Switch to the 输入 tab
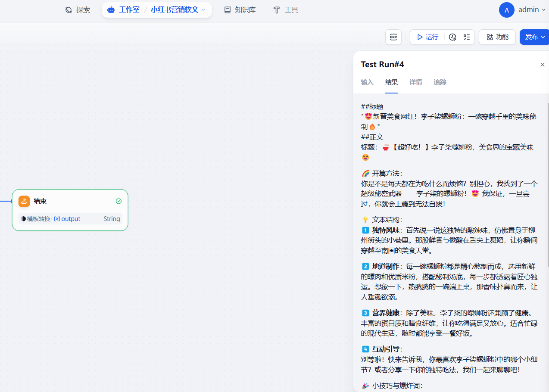549x392 pixels. 367,82
